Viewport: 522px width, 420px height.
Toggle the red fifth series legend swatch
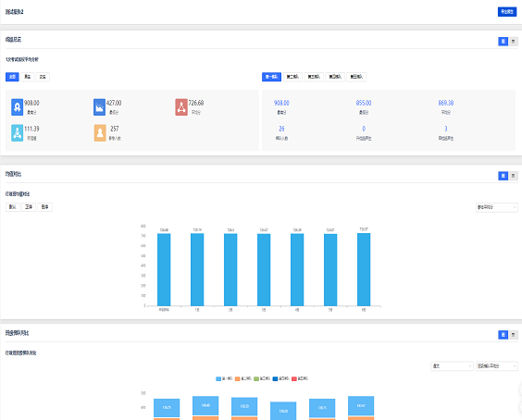point(300,378)
